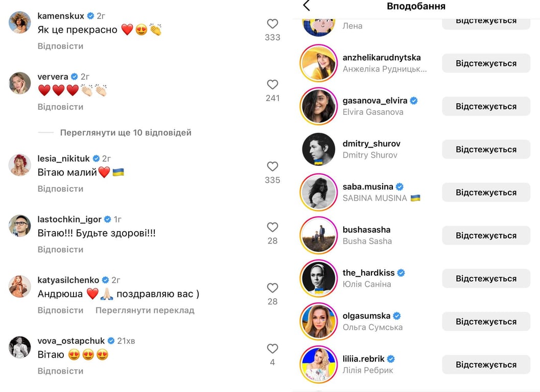View translation of katyasilchenko's comment
The width and height of the screenshot is (540, 392).
coord(145,310)
